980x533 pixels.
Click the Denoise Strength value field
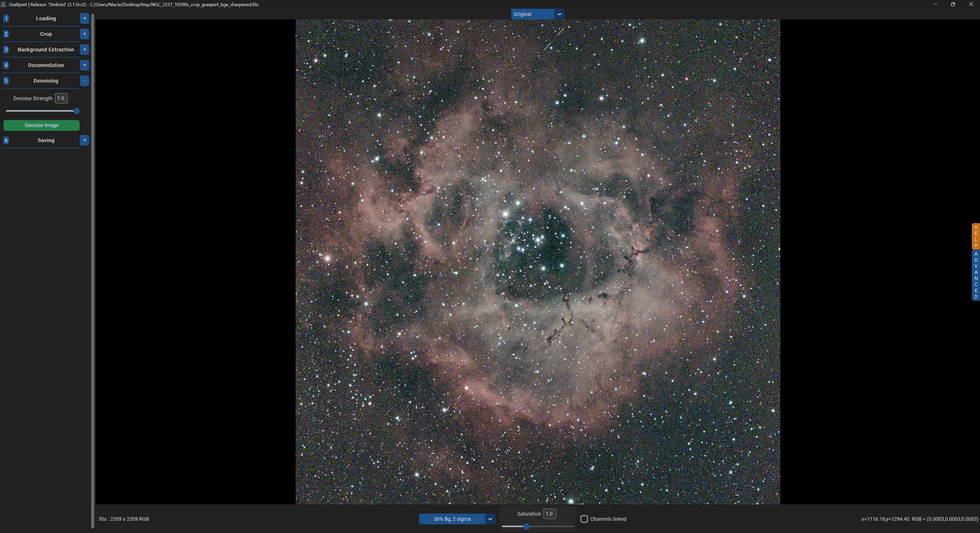pos(61,98)
